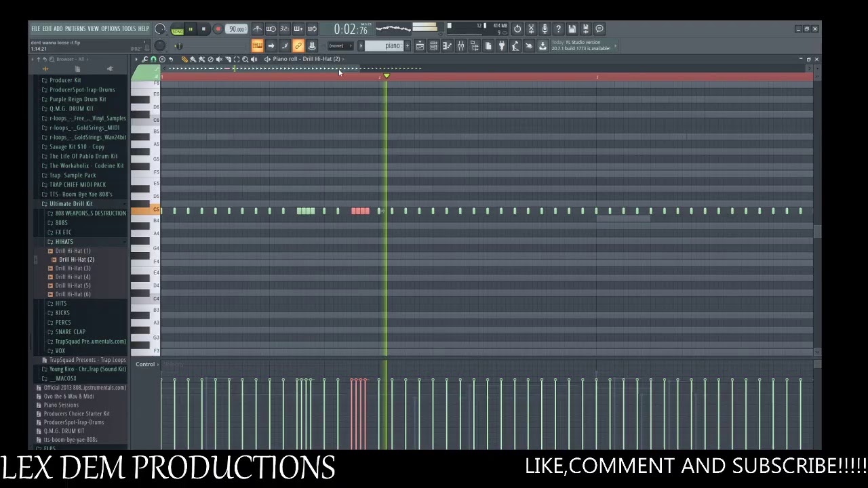Click the tempo field showing 90.000
The height and width of the screenshot is (488, 868).
[237, 29]
